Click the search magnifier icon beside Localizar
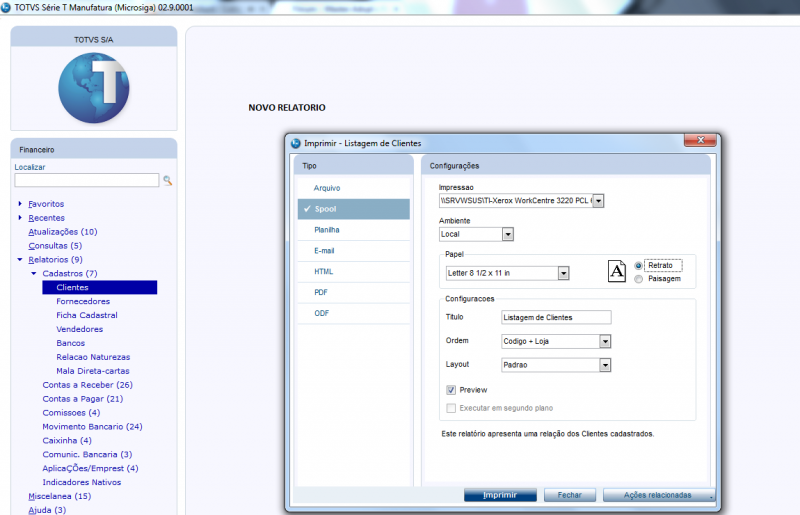800x515 pixels. (167, 180)
